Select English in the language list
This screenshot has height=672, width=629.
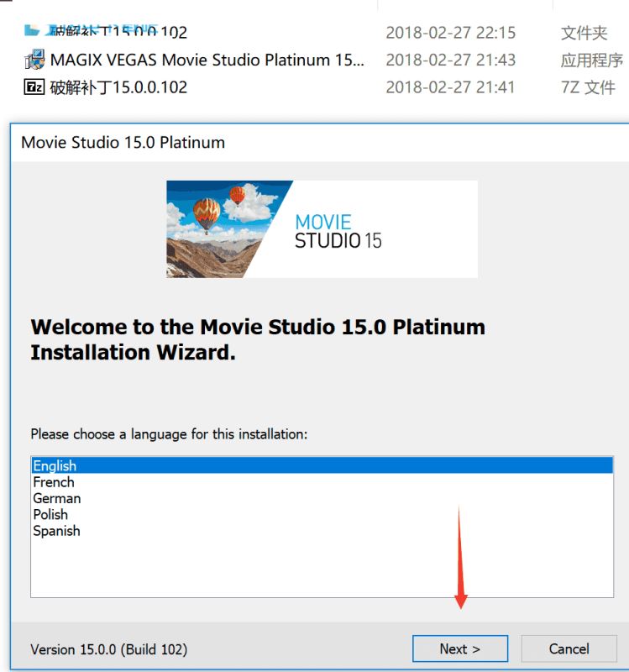(x=322, y=465)
